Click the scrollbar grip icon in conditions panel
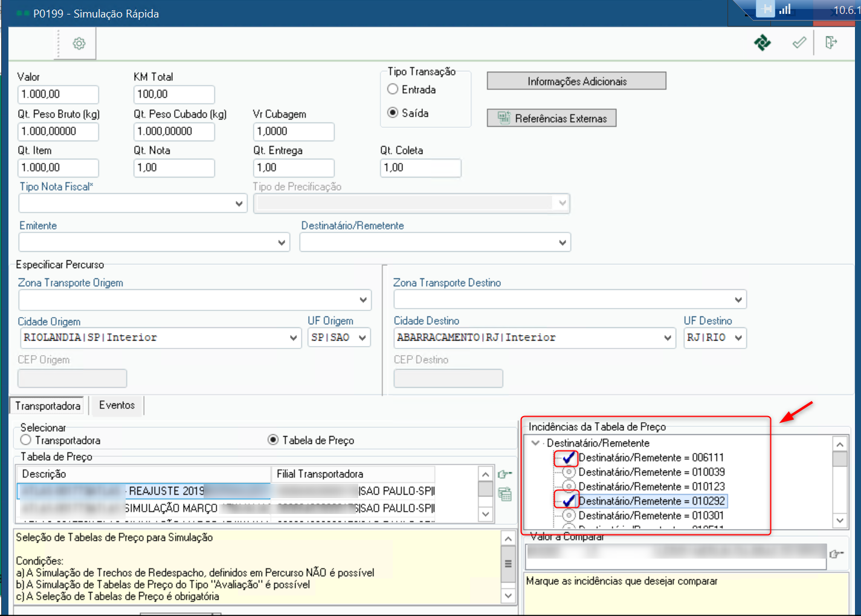861x616 pixels. 508,563
